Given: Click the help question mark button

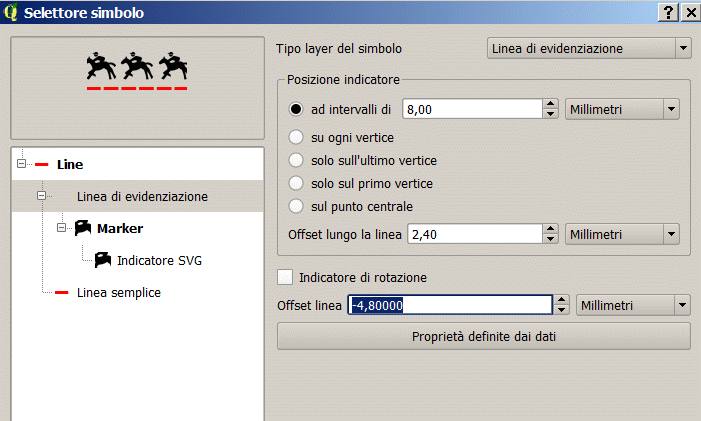Looking at the screenshot, I should click(x=668, y=13).
